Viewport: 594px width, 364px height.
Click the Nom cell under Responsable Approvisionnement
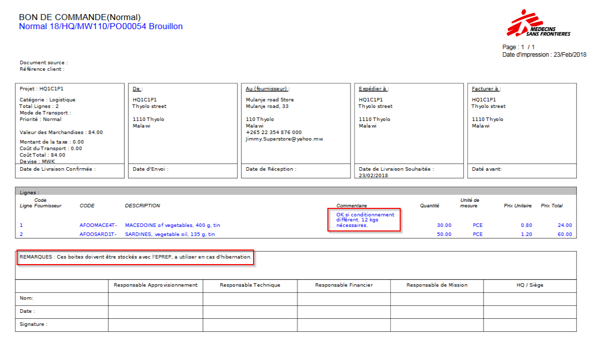point(155,298)
